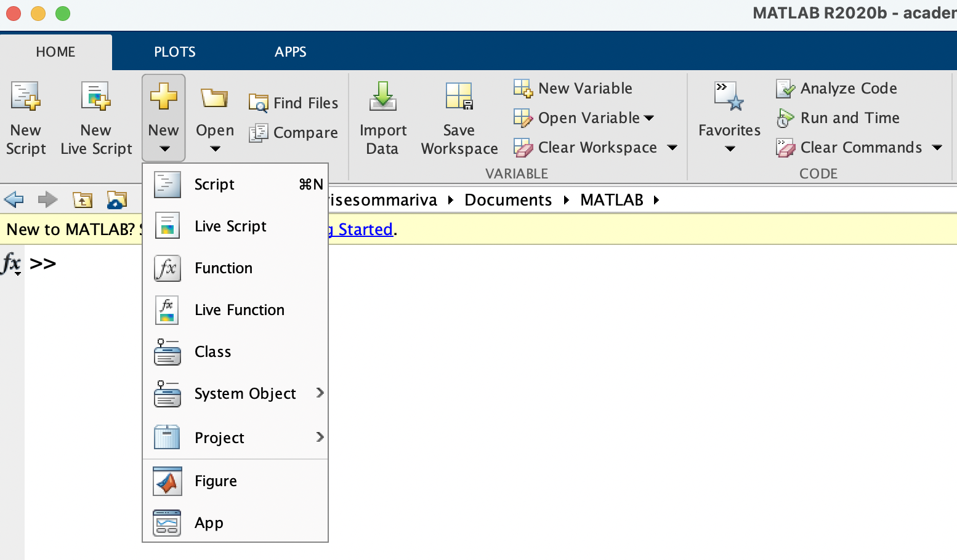The height and width of the screenshot is (560, 957).
Task: Select Figure from the New menu
Action: pyautogui.click(x=235, y=481)
